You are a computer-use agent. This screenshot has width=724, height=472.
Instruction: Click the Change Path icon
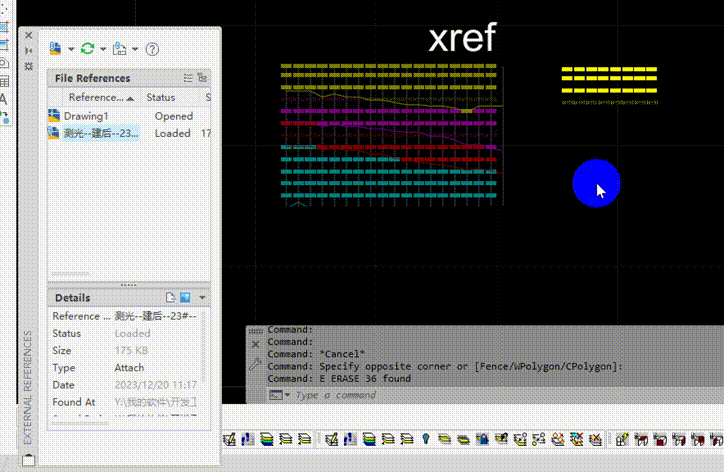tap(120, 48)
